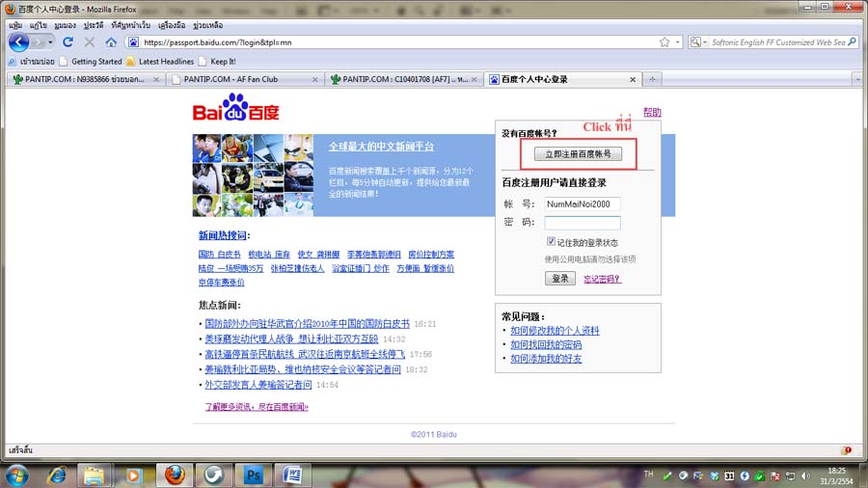Switch to PANTIP.COM - AF Fan Club tab

coord(244,79)
